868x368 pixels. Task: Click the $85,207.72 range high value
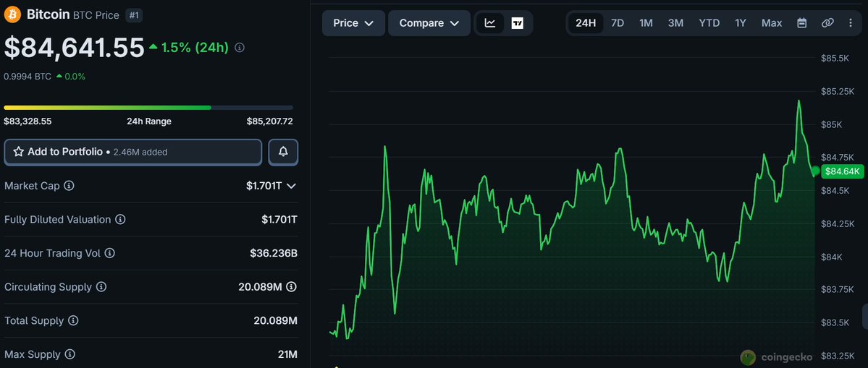pyautogui.click(x=269, y=121)
